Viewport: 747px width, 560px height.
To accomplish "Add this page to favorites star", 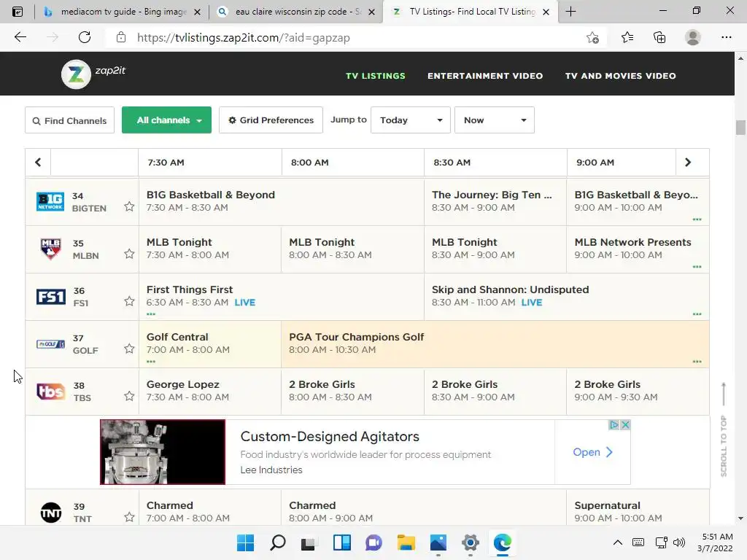I will (x=592, y=38).
